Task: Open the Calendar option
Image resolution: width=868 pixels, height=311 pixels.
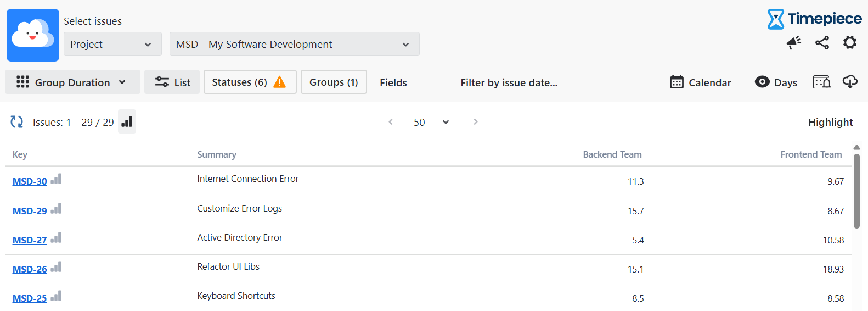Action: [701, 82]
